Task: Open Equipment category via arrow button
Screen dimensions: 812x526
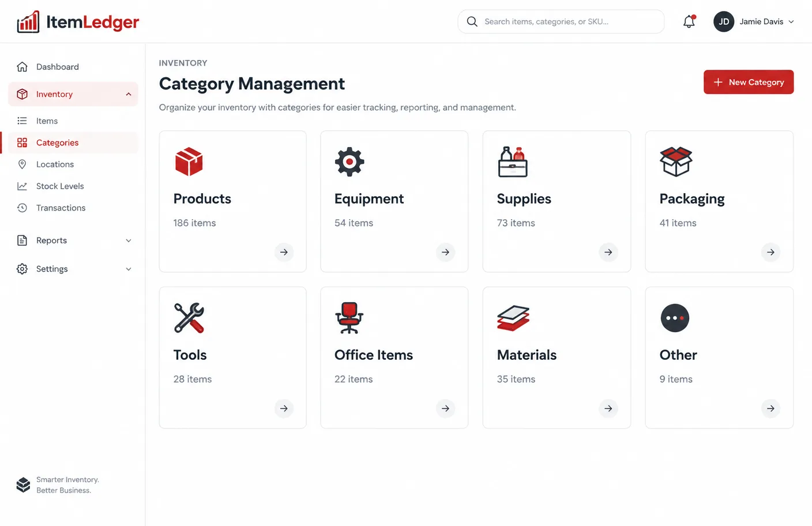Action: 445,252
